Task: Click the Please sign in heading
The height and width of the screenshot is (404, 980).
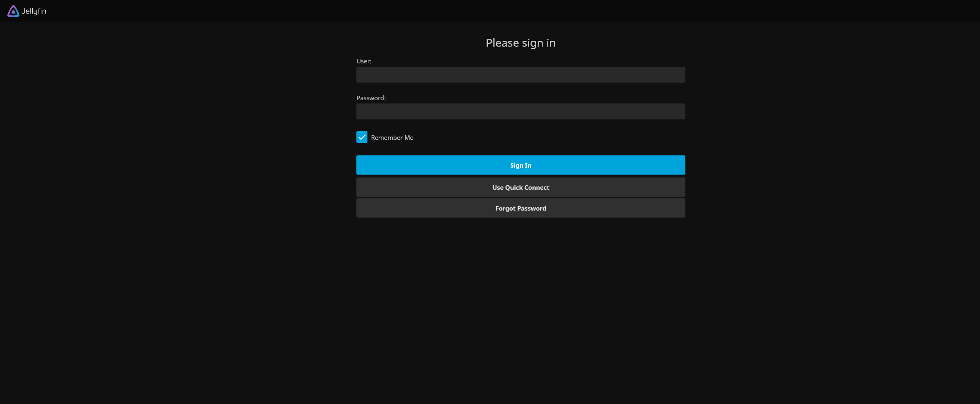Action: [x=520, y=43]
